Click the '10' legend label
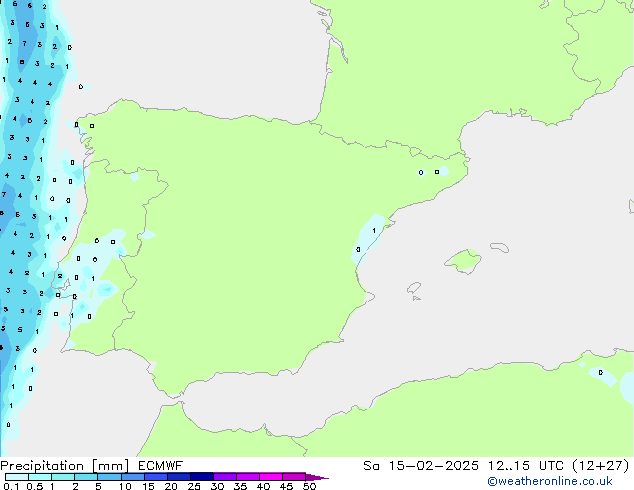 (125, 486)
